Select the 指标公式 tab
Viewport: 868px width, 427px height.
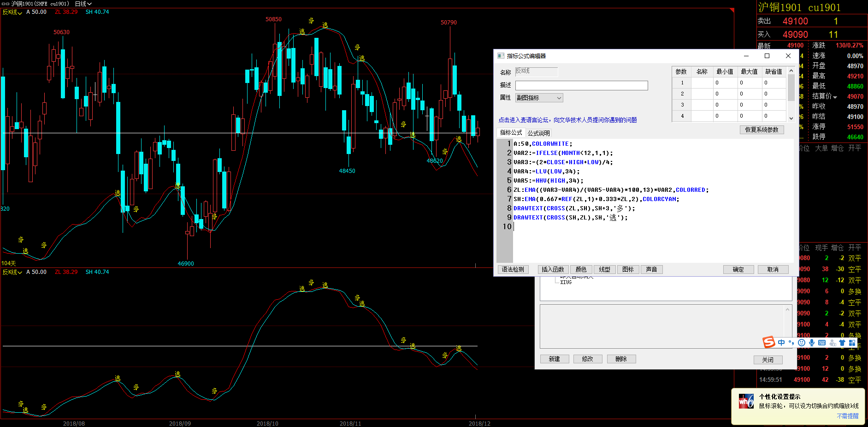[511, 133]
